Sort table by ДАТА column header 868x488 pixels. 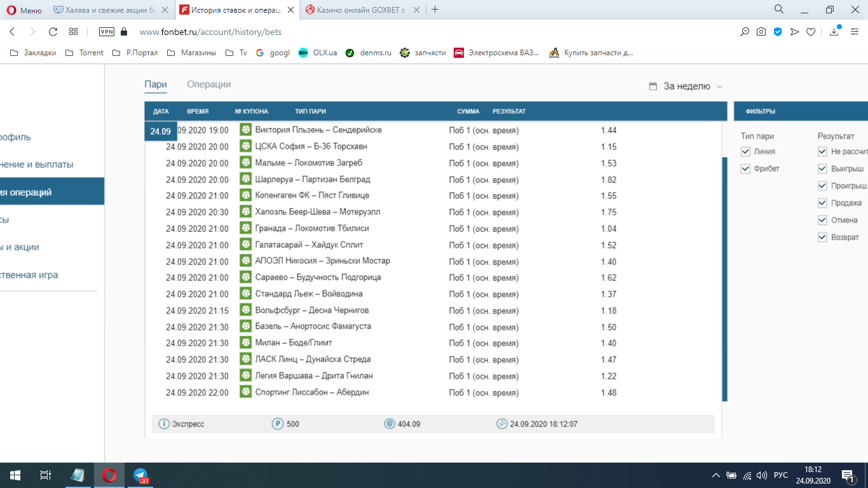(161, 111)
